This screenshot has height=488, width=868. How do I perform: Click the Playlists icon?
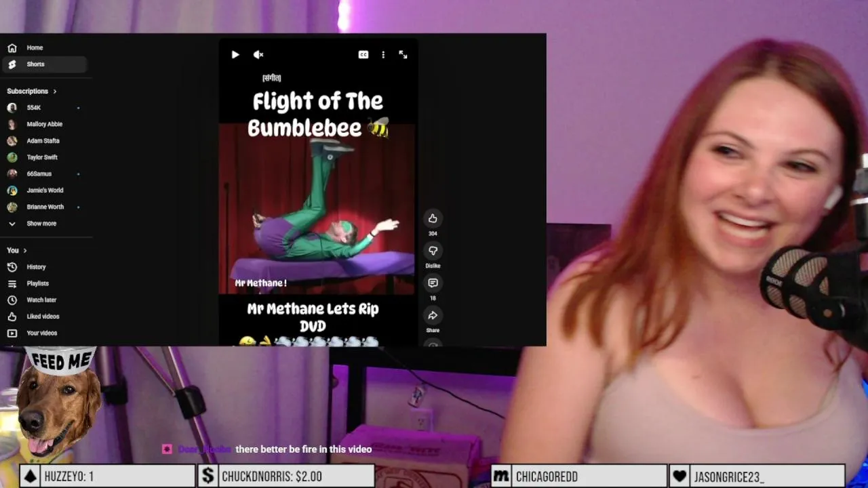pos(12,283)
